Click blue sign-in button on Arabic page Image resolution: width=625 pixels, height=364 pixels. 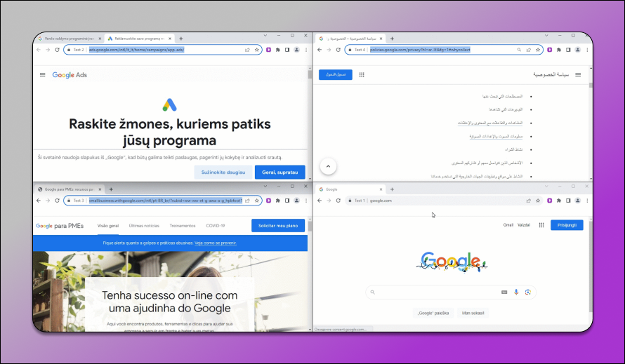(x=336, y=75)
